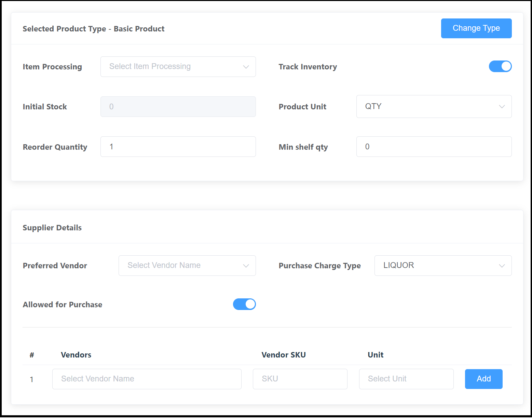The height and width of the screenshot is (418, 532).
Task: Click the Add button in supplier table
Action: pyautogui.click(x=483, y=379)
